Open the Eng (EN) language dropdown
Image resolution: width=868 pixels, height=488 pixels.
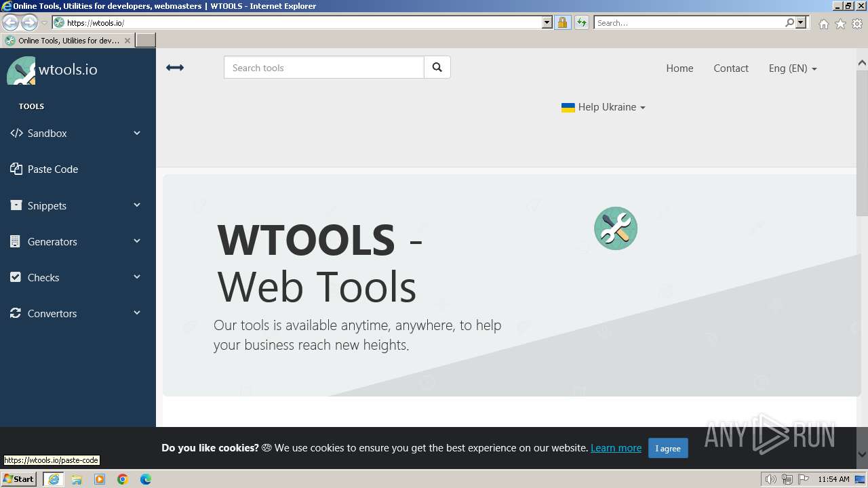pos(793,68)
